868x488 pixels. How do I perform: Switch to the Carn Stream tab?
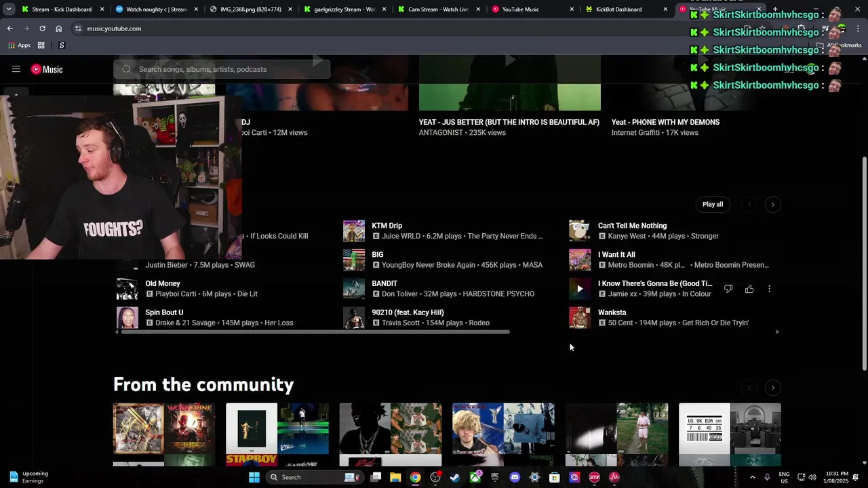(x=437, y=9)
